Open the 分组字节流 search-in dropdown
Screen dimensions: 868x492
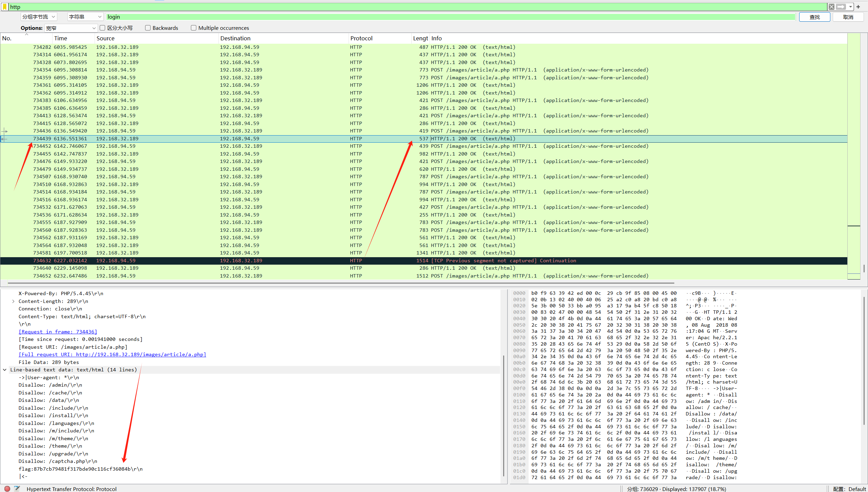pos(38,17)
